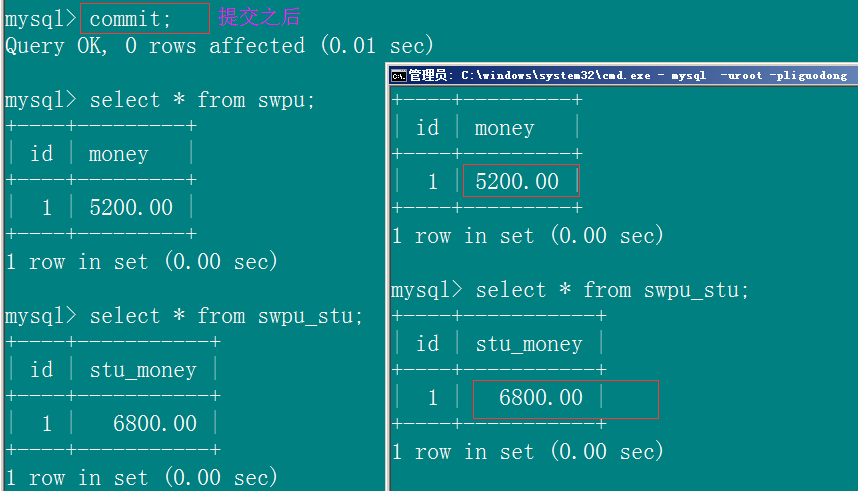Click the last row-in-set line in right window
Viewport: 858px width, 491px height.
(527, 452)
